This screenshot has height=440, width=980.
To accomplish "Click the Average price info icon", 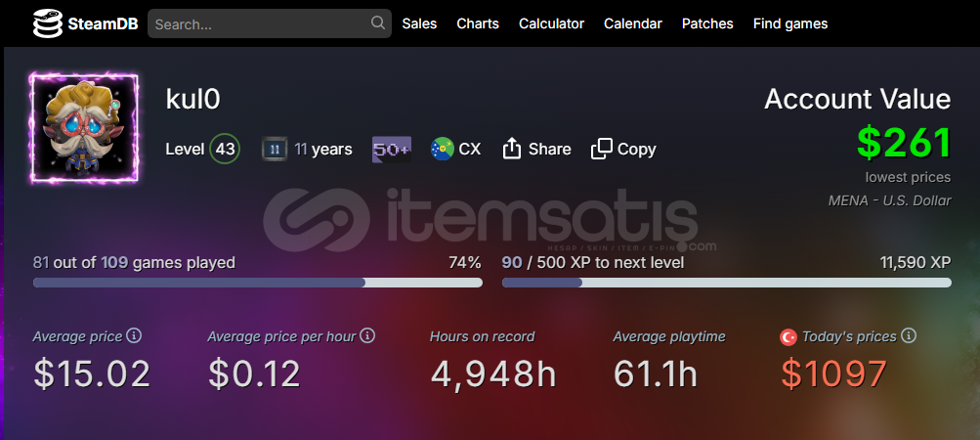I will pos(135,335).
